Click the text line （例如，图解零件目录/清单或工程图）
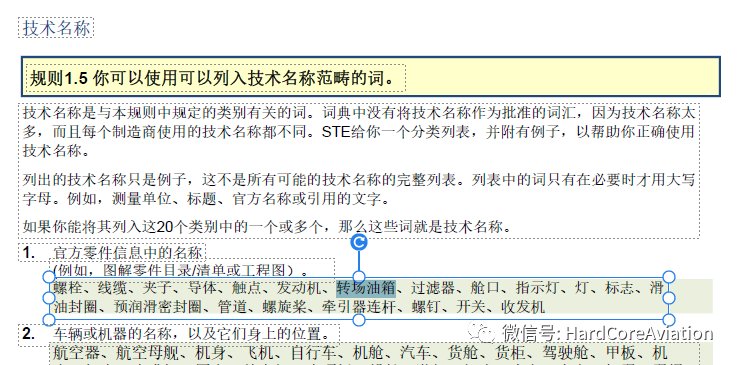 pos(181,271)
